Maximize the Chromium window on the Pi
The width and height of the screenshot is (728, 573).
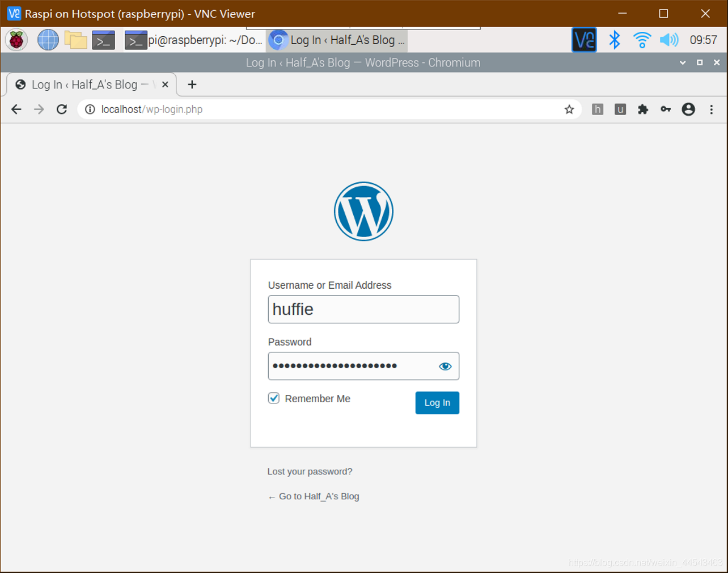coord(700,63)
